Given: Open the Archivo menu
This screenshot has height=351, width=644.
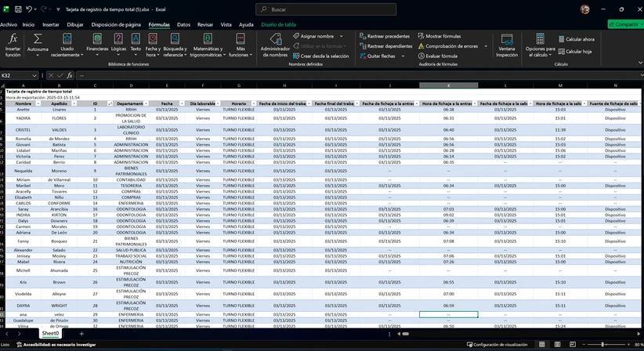Looking at the screenshot, I should [9, 24].
